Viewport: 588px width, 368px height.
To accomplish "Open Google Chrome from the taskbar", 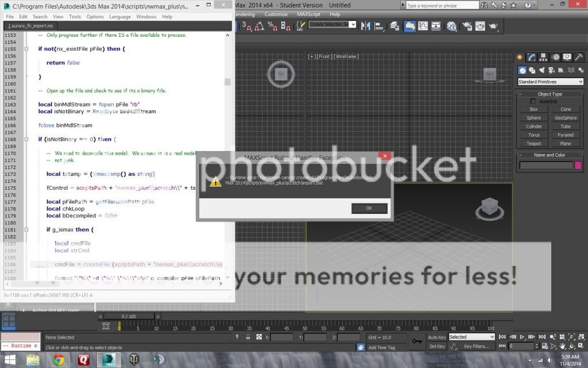I will pyautogui.click(x=58, y=360).
